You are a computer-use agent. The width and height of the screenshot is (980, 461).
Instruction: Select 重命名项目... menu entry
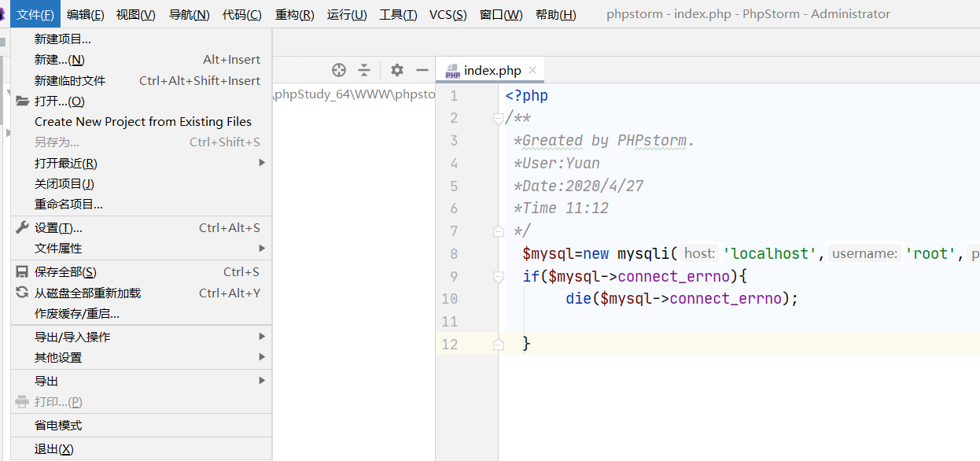(141, 204)
